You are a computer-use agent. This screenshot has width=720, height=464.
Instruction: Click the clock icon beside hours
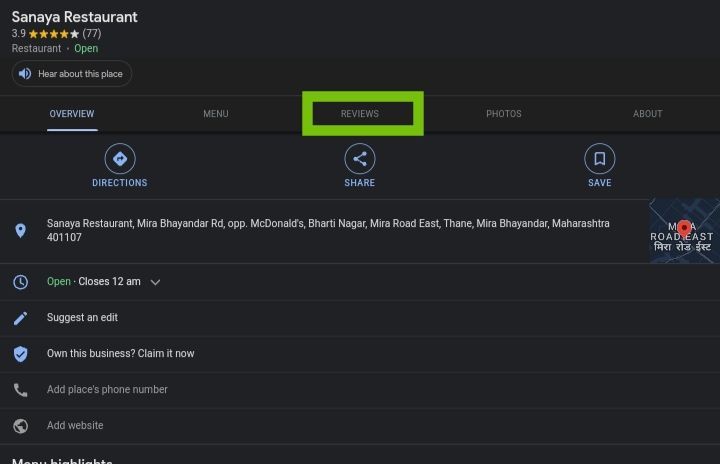[20, 282]
